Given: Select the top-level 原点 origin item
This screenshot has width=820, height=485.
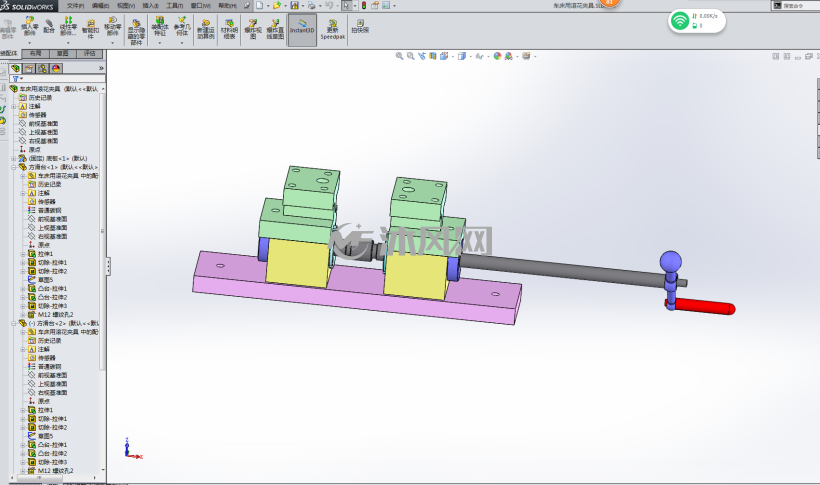Looking at the screenshot, I should [x=34, y=150].
